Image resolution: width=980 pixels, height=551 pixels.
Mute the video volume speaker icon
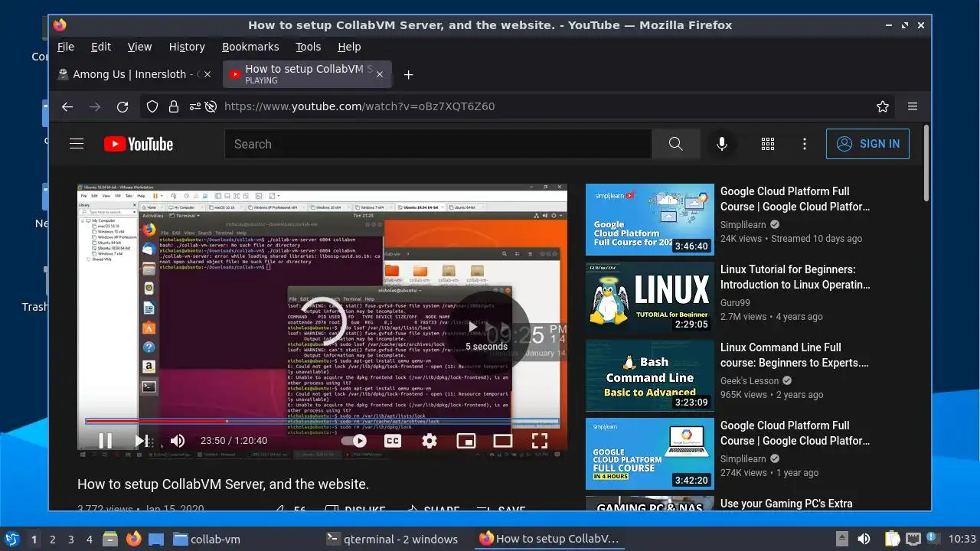click(x=178, y=441)
